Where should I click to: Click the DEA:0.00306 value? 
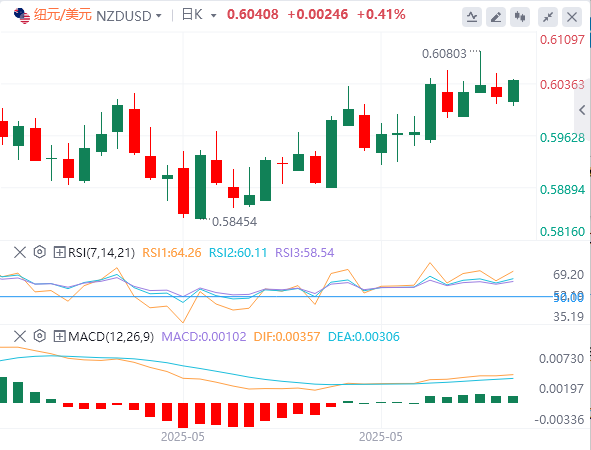coord(364,337)
